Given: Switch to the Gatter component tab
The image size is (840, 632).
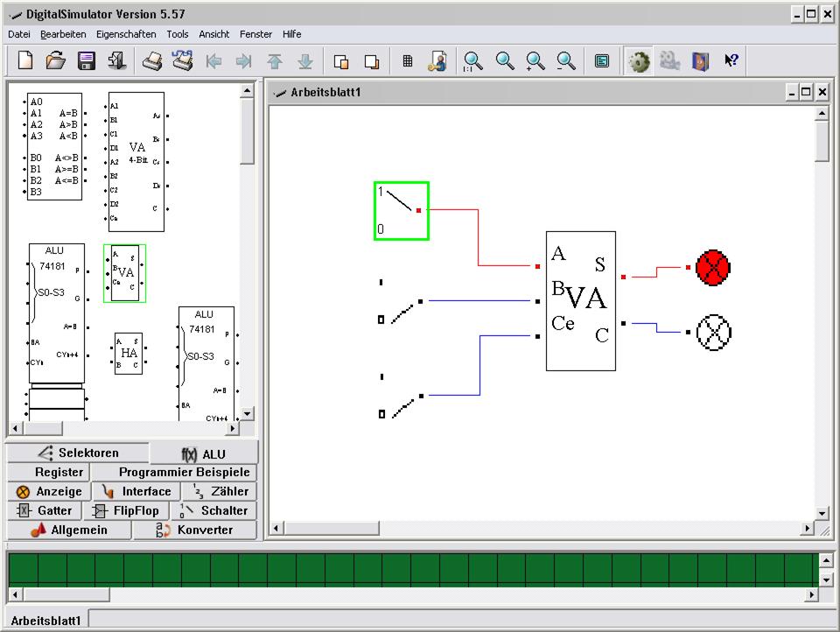Looking at the screenshot, I should (45, 510).
